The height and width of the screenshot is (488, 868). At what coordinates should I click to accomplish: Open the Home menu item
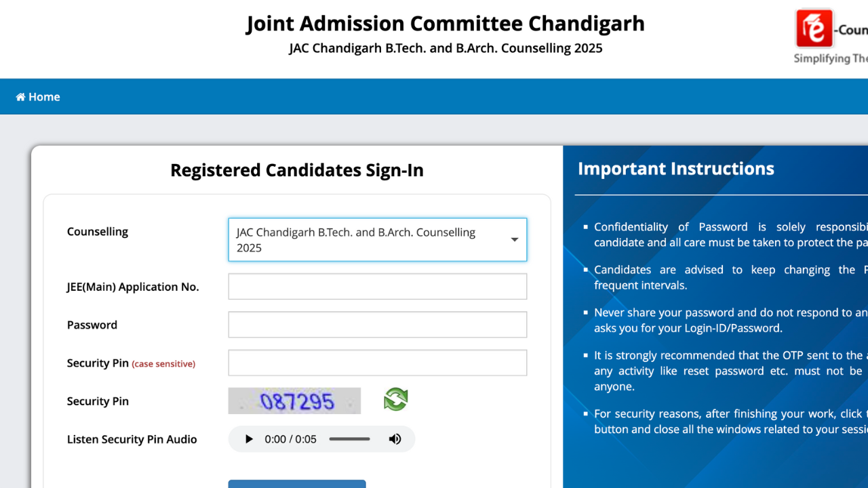coord(38,97)
